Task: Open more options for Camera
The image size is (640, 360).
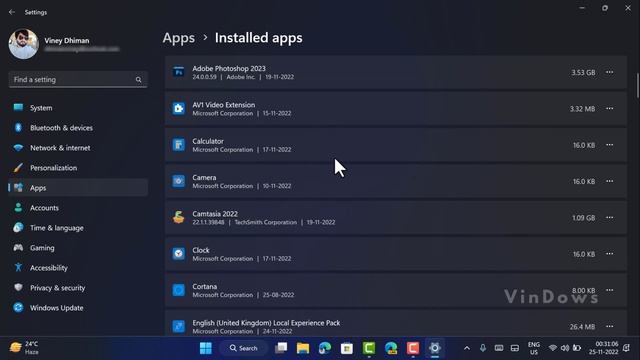Action: pos(609,181)
